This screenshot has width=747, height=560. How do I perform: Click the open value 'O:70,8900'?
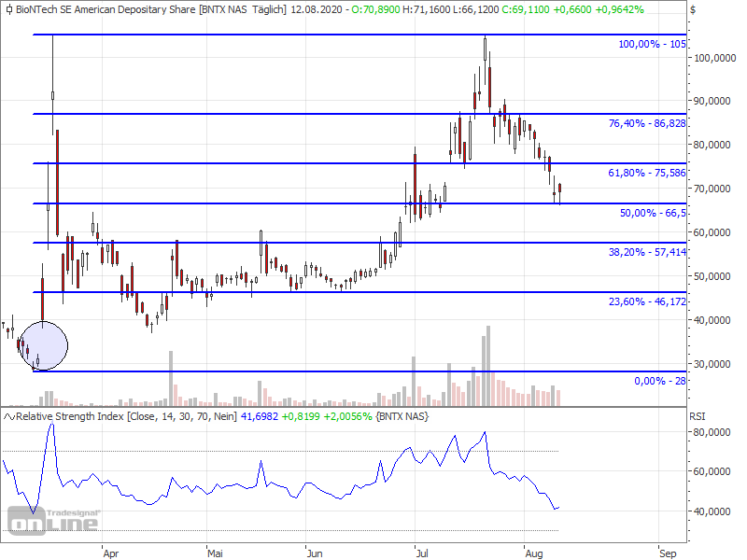[375, 9]
